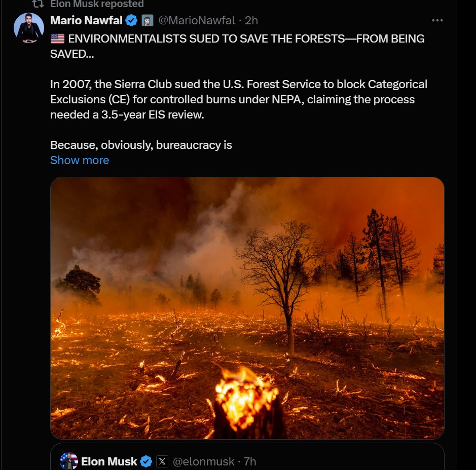Viewport: 476px width, 470px height.
Task: Click the Elon Musk name in quoted post
Action: click(109, 461)
